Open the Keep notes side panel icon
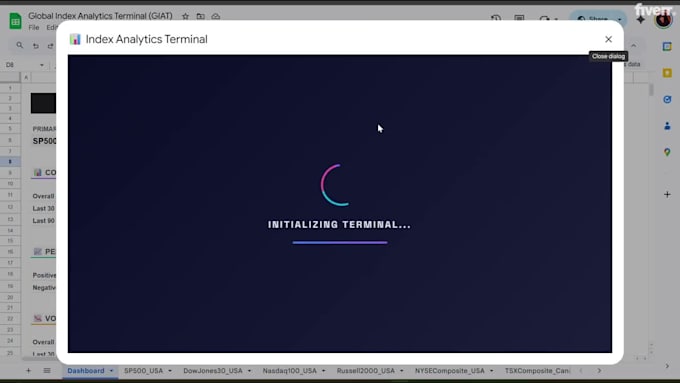Screen dimensions: 680x383 click(x=667, y=73)
